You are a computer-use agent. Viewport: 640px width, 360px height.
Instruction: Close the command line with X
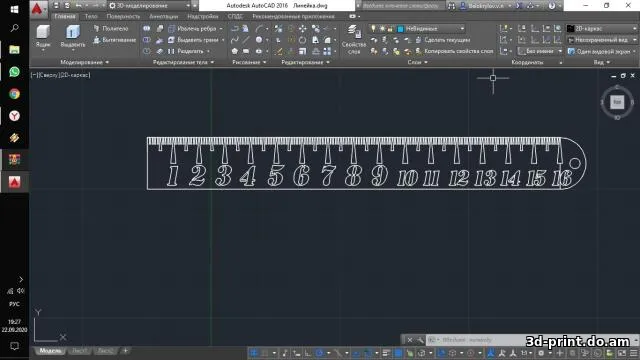coord(409,340)
